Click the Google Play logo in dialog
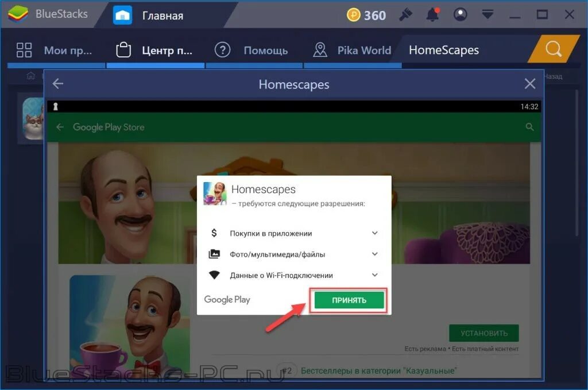Screen dimensions: 588x390 [227, 300]
